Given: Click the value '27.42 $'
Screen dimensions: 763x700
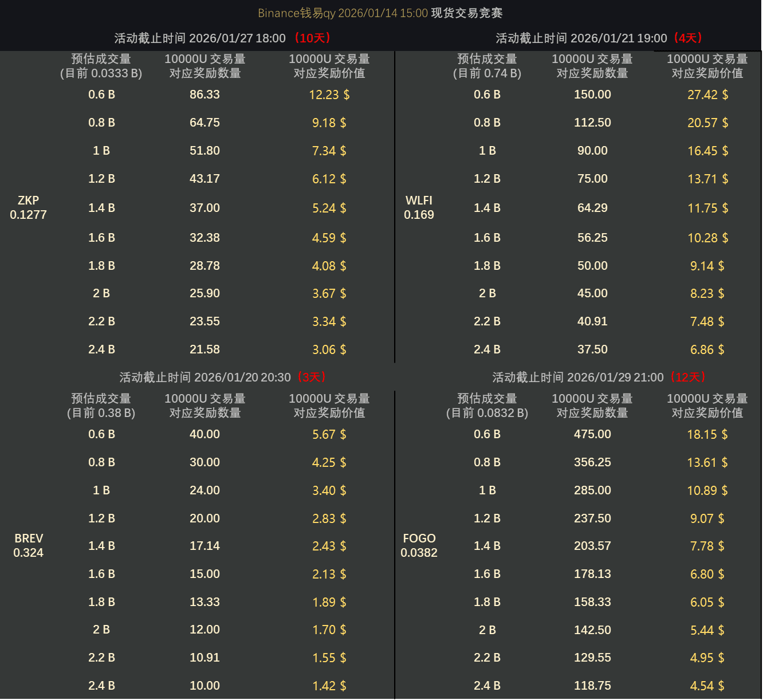Looking at the screenshot, I should [707, 95].
